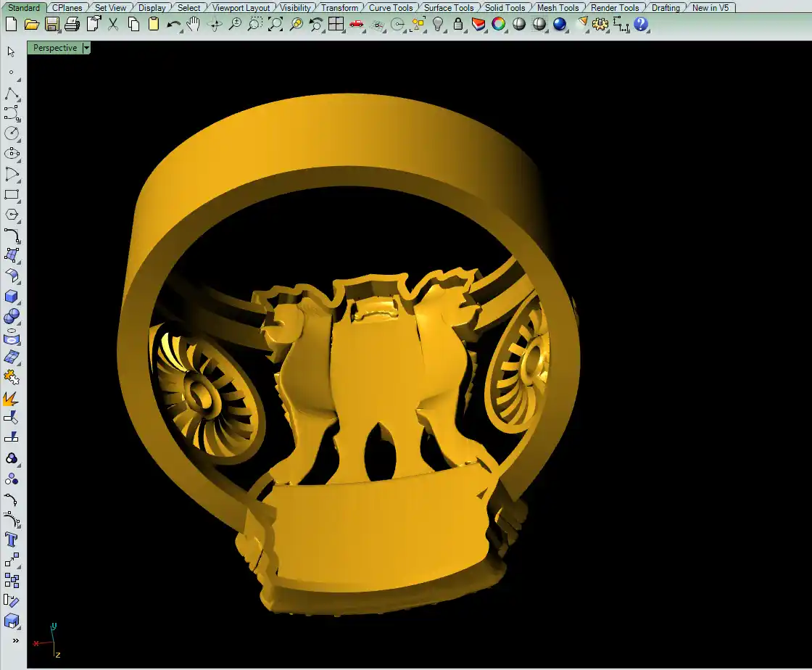
Task: Select the Ellipse drawing tool
Action: point(12,154)
